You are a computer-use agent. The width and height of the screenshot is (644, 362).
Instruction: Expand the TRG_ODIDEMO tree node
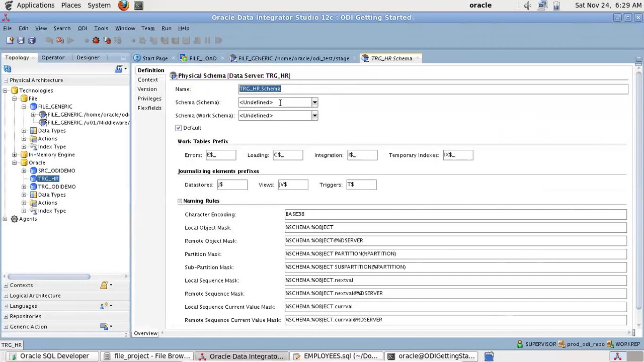click(x=24, y=187)
